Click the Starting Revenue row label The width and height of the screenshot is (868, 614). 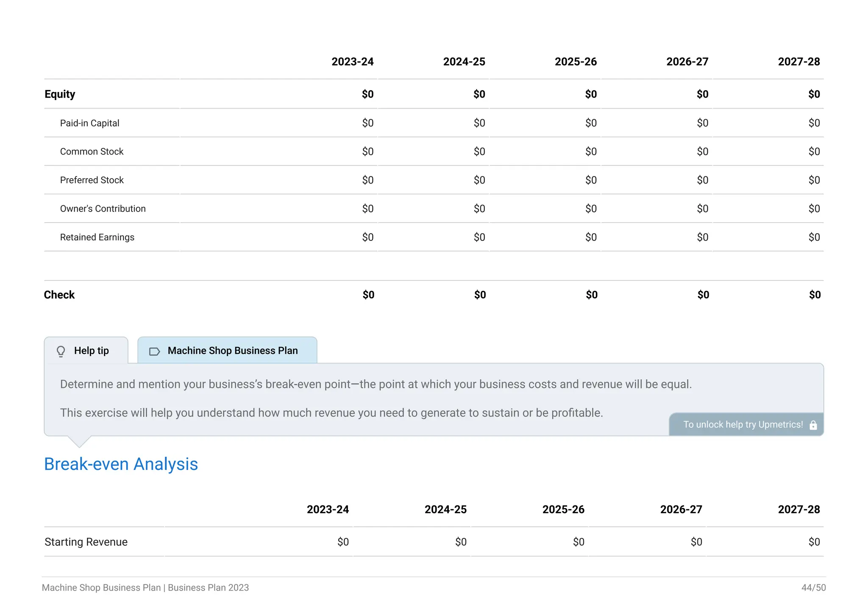pos(86,542)
